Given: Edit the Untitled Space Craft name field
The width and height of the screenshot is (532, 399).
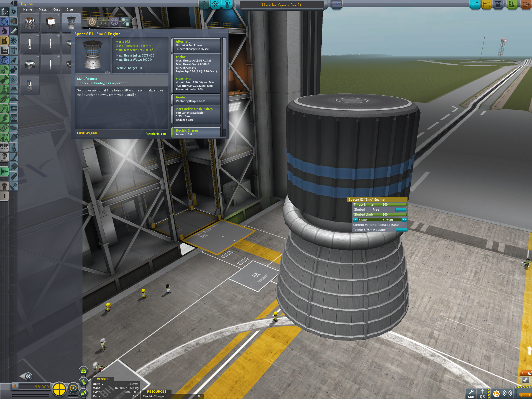Looking at the screenshot, I should click(282, 5).
